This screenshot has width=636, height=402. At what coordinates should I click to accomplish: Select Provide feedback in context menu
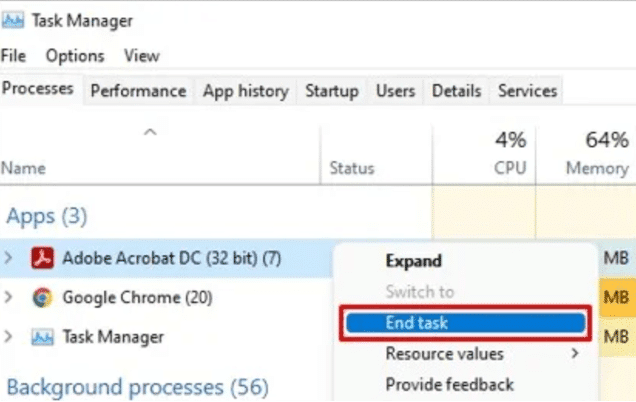tap(449, 385)
